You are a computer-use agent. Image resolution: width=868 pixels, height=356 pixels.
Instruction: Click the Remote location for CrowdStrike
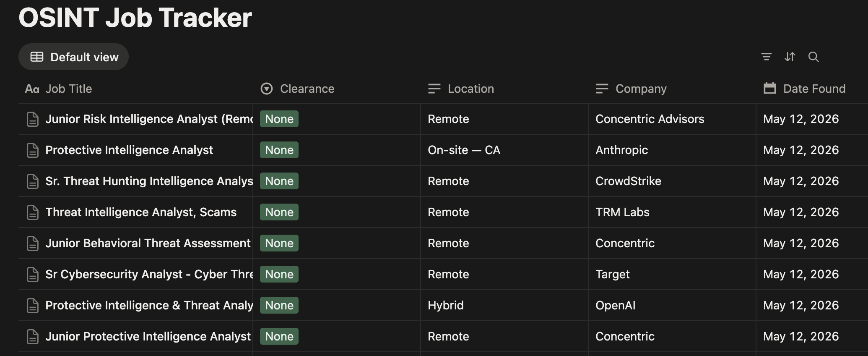tap(448, 181)
